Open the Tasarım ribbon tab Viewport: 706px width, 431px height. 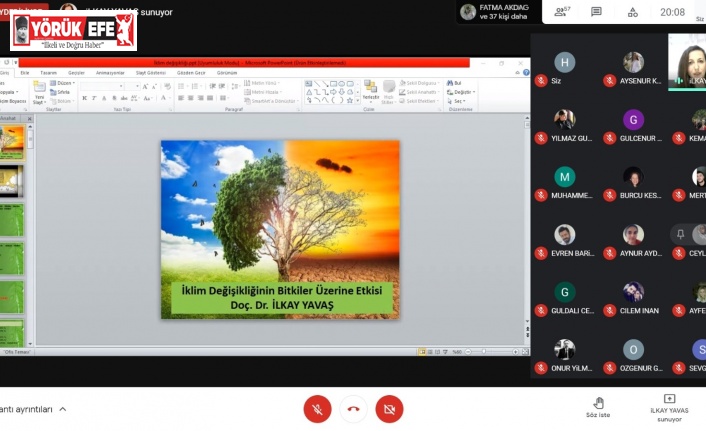tap(49, 73)
